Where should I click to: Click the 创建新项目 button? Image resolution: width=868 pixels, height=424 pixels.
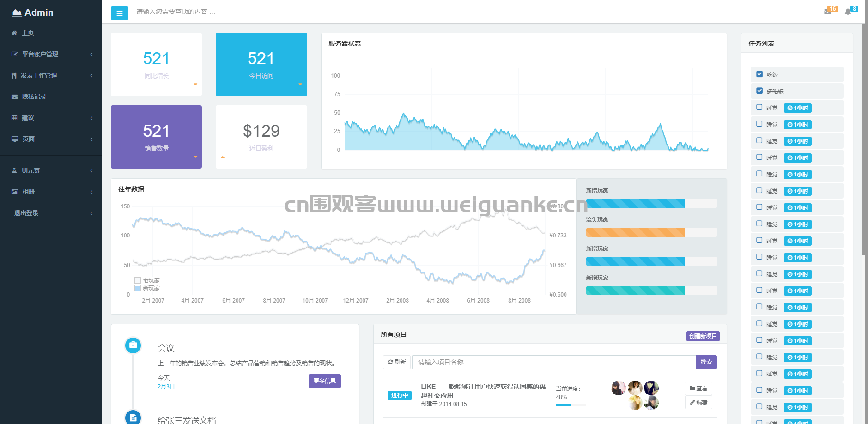pyautogui.click(x=703, y=336)
